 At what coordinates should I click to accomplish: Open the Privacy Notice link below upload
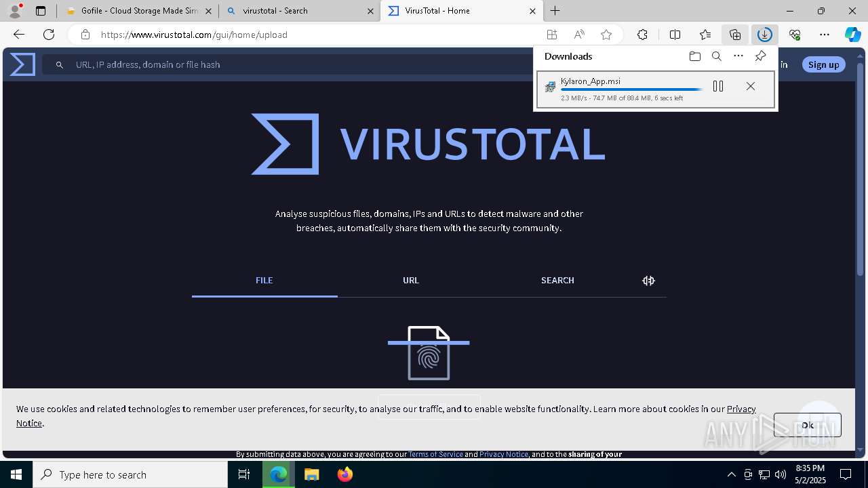[x=504, y=454]
